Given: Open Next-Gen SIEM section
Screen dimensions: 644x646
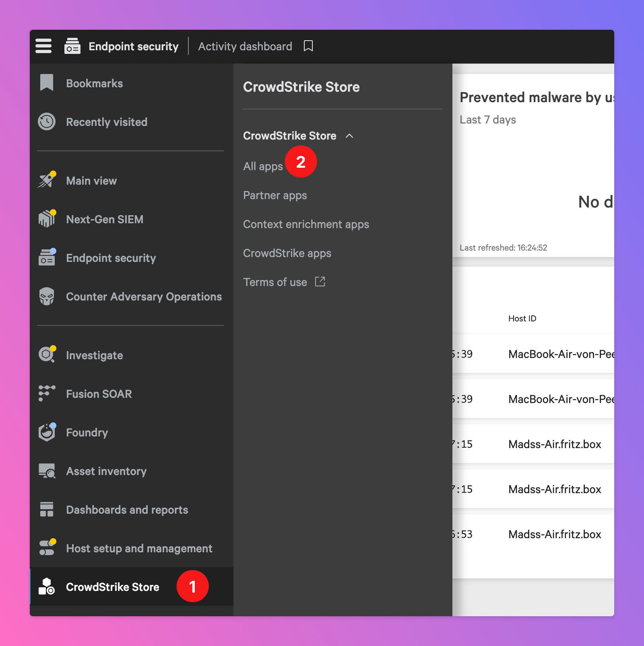Looking at the screenshot, I should coord(105,219).
